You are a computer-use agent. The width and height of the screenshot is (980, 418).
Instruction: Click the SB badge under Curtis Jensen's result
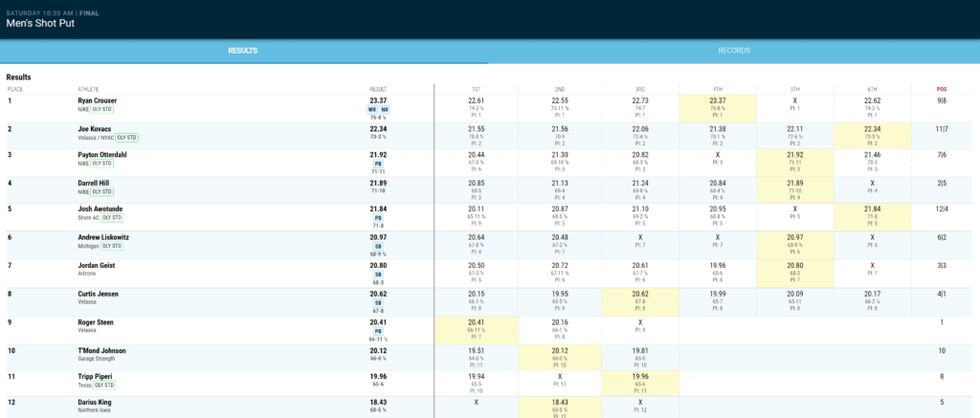pyautogui.click(x=378, y=302)
